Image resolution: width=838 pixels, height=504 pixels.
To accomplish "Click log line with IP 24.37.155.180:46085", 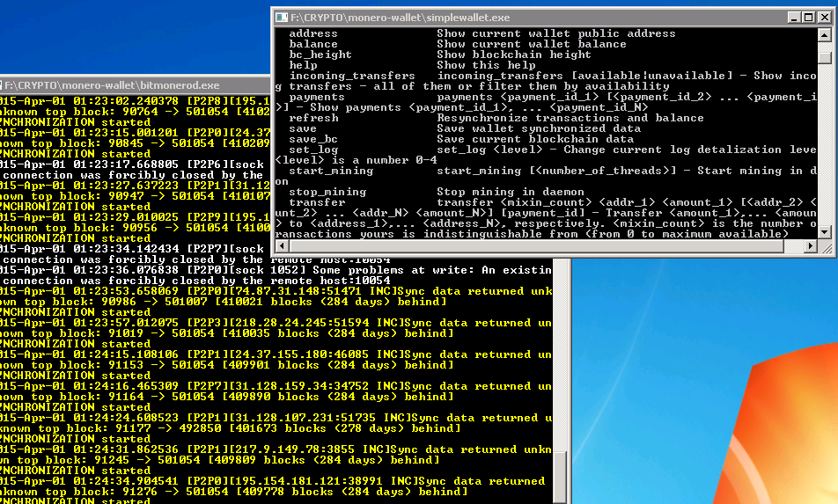I will click(x=276, y=355).
